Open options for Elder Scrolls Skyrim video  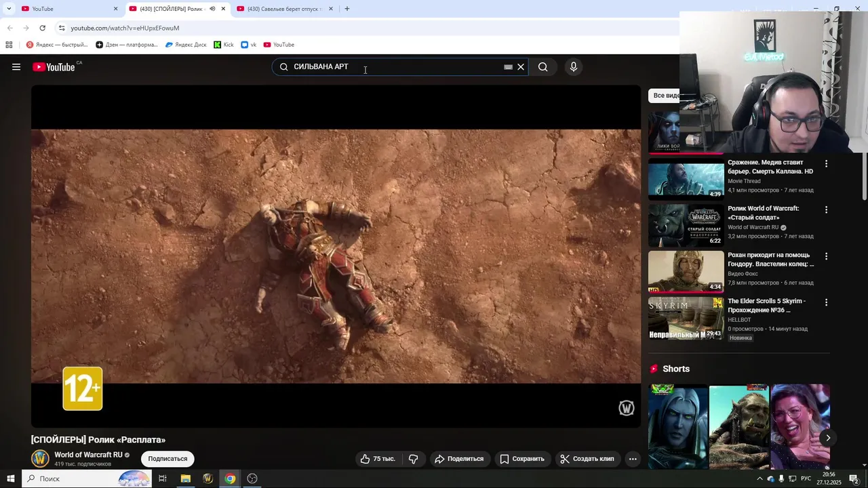point(826,302)
